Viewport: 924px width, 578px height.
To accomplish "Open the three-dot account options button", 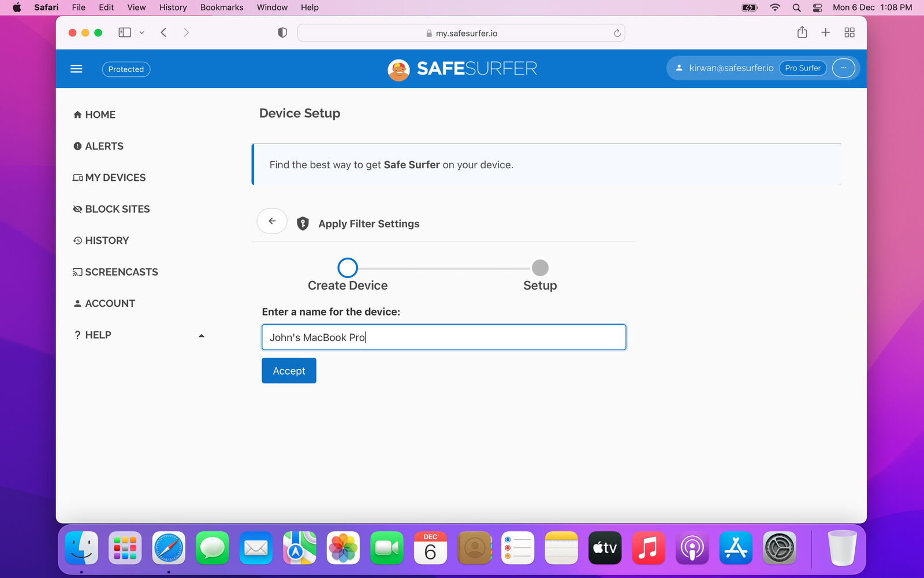I will pos(843,68).
